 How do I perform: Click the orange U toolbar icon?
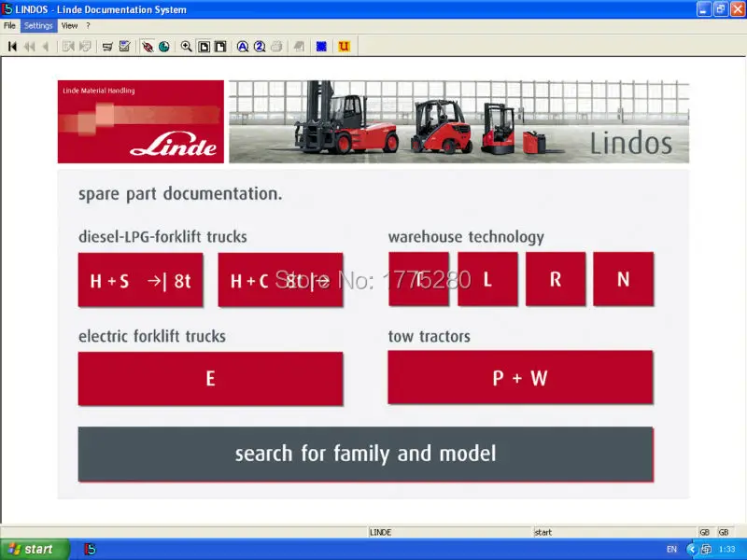tap(345, 46)
